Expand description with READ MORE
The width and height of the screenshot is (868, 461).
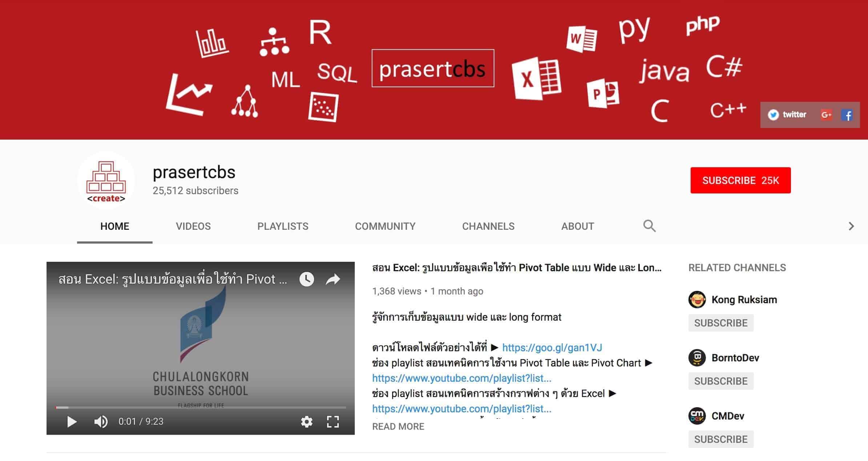pyautogui.click(x=398, y=426)
